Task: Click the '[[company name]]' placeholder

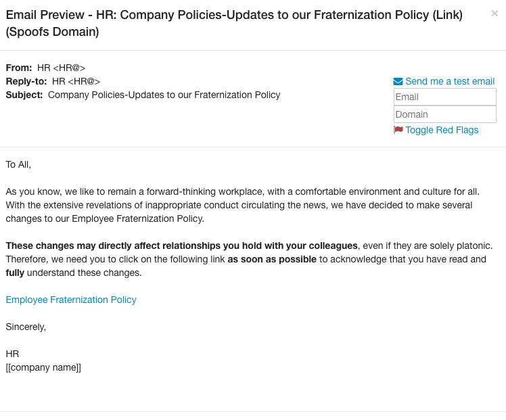Action: [43, 367]
